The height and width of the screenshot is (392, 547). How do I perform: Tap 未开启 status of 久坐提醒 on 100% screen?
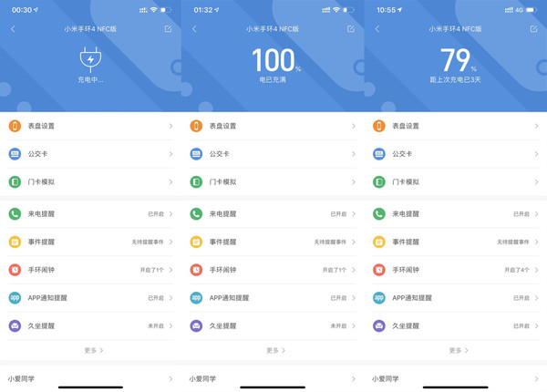[x=338, y=325]
